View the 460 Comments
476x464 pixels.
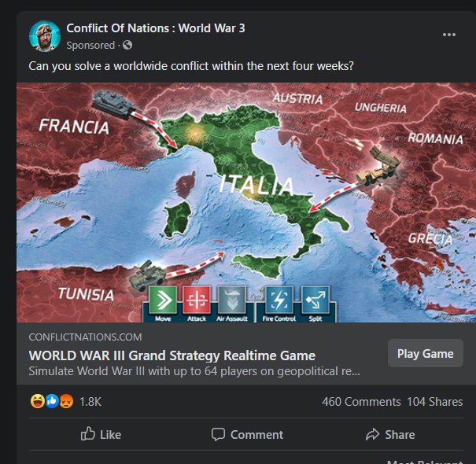pyautogui.click(x=361, y=402)
